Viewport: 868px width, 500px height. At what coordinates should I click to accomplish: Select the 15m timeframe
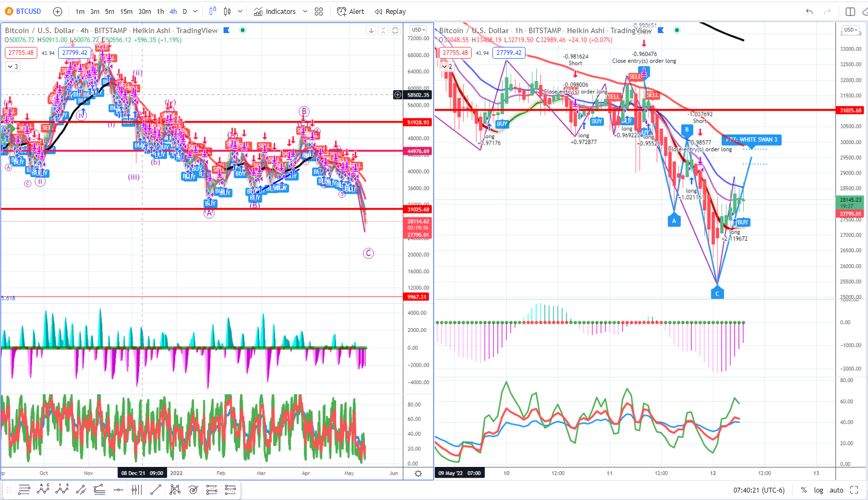tap(126, 11)
